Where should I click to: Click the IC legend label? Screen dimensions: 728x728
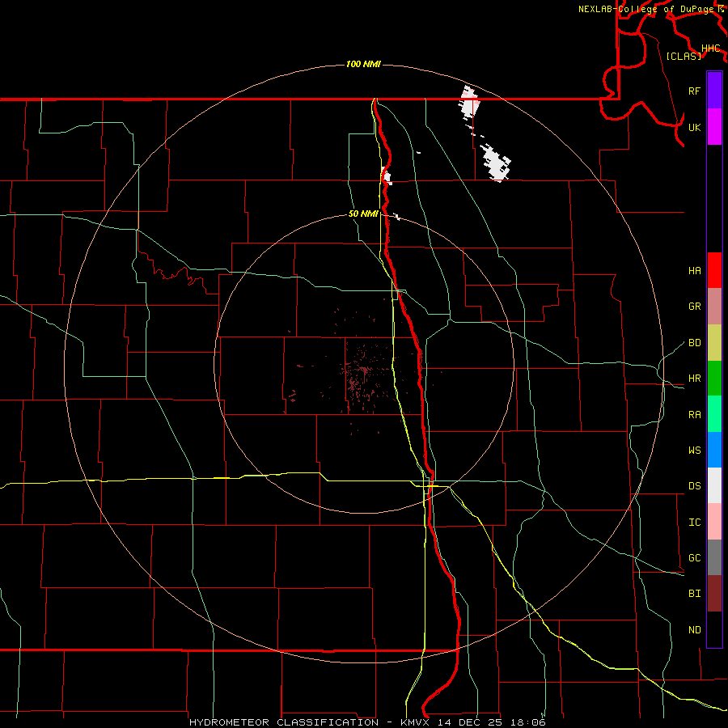pyautogui.click(x=694, y=523)
